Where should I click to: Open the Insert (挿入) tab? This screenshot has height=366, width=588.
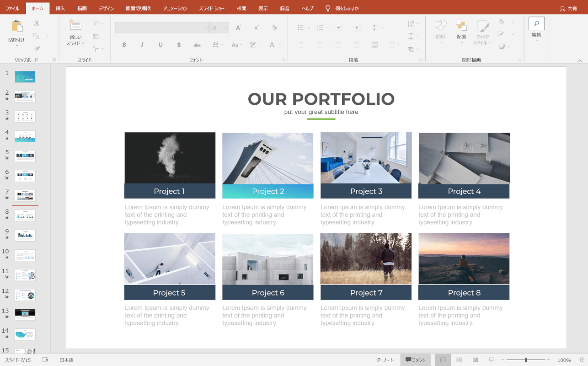tap(60, 8)
